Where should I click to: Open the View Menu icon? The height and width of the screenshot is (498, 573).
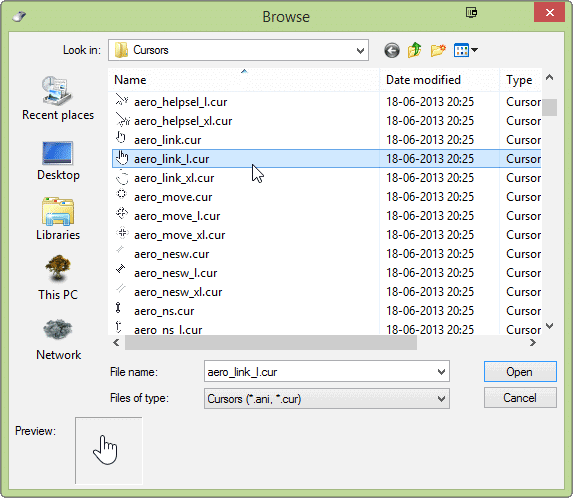466,50
